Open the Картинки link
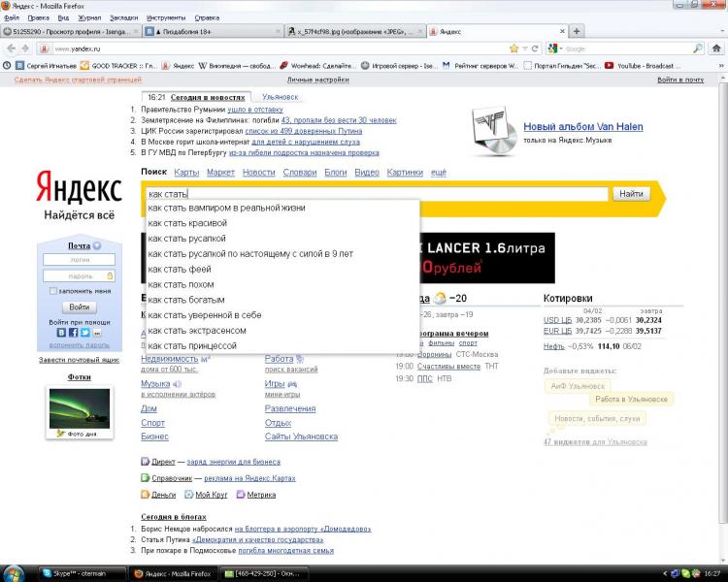728x582 pixels. pos(405,173)
